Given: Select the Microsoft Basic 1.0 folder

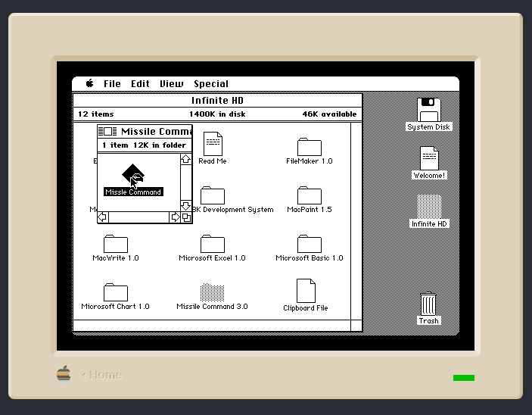Looking at the screenshot, I should click(309, 244).
